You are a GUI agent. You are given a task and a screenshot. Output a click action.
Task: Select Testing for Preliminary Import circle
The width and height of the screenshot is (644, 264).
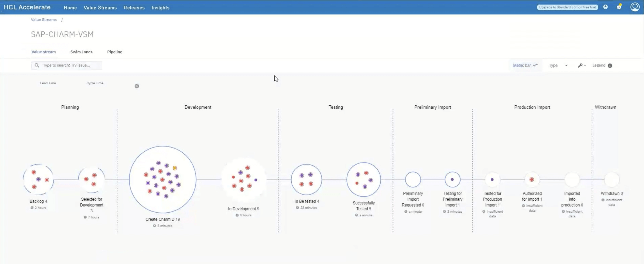[452, 179]
